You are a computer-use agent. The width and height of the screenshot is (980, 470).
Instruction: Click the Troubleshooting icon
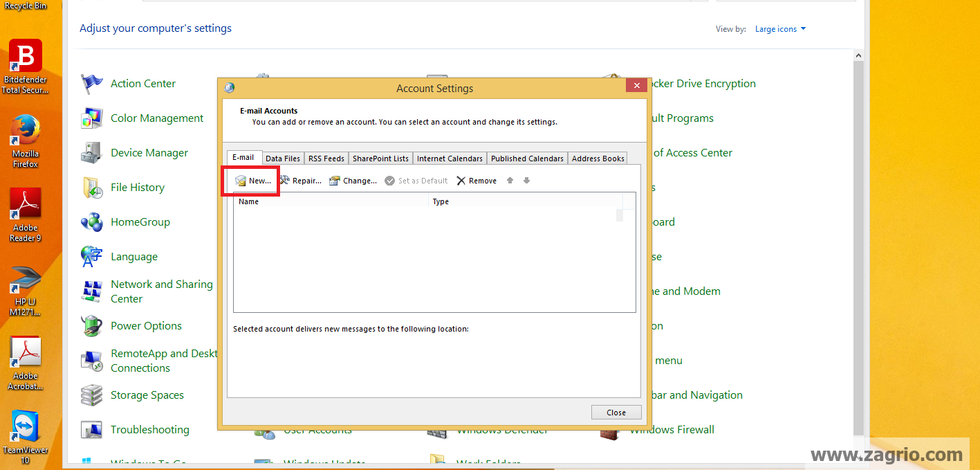point(92,430)
